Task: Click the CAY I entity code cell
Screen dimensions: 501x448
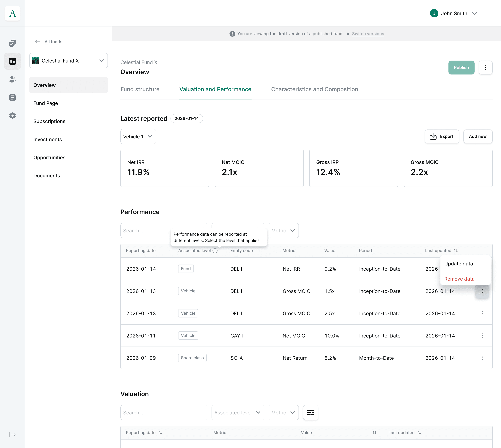Action: coord(236,336)
